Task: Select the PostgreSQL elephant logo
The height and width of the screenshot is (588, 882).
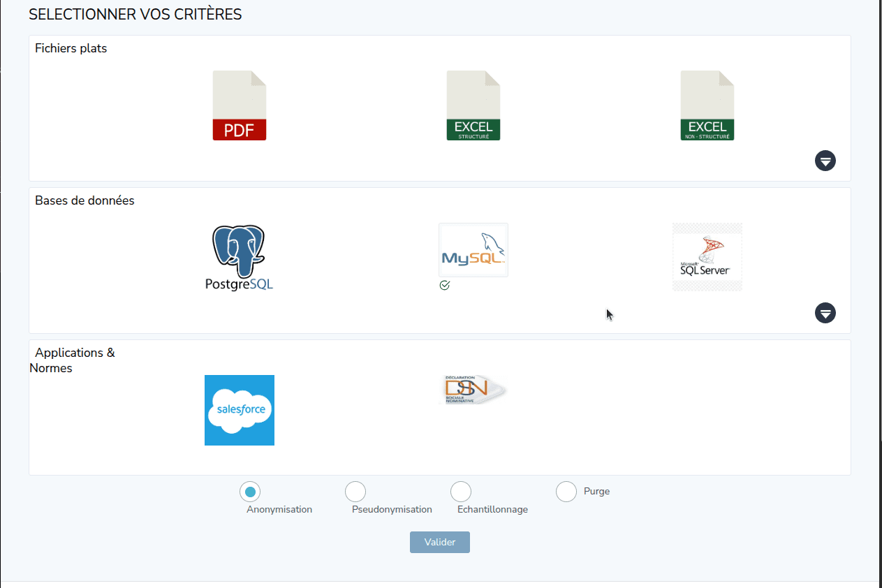Action: (239, 257)
